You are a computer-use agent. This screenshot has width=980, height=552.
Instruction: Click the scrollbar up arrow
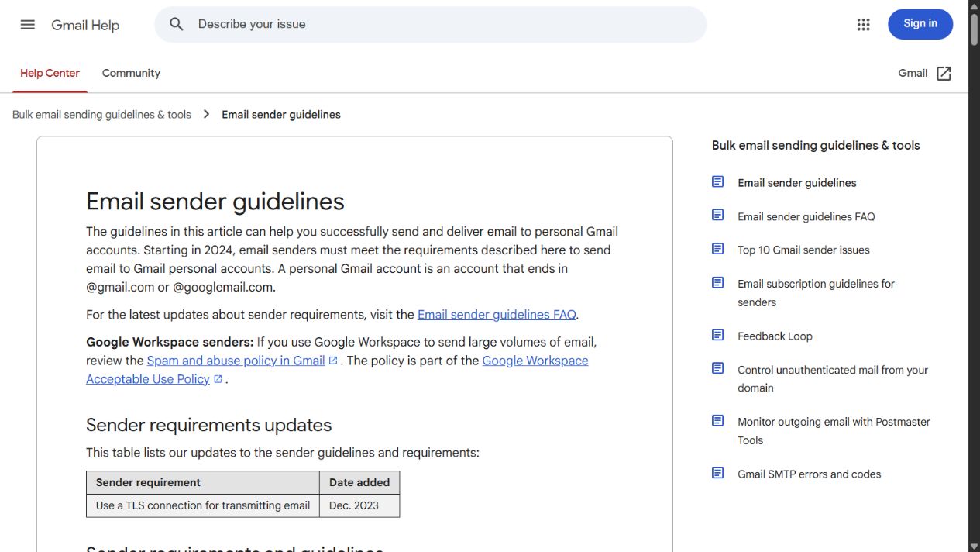coord(974,5)
